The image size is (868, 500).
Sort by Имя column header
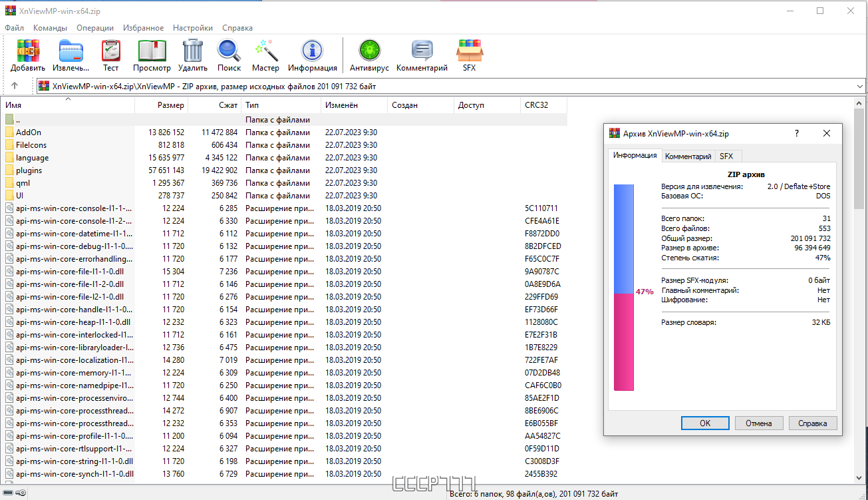pyautogui.click(x=68, y=105)
